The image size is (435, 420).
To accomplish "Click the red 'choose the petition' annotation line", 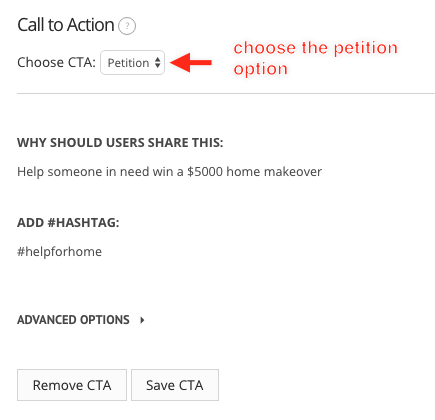I will click(316, 48).
